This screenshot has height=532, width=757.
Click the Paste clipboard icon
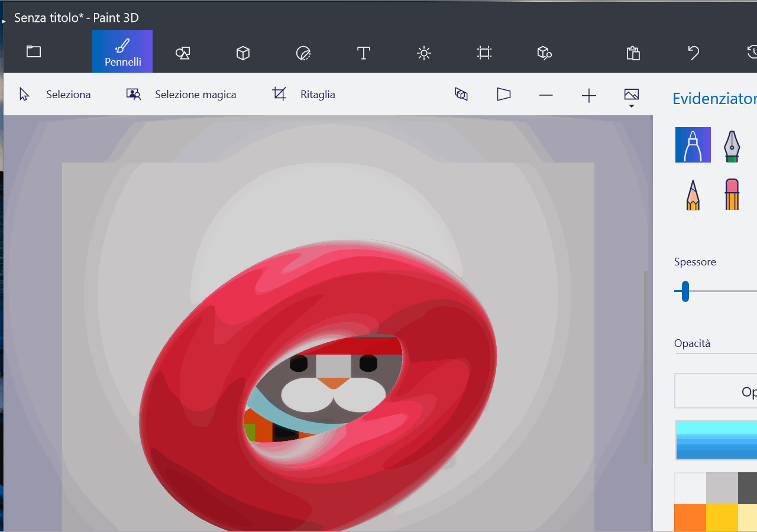pos(633,53)
